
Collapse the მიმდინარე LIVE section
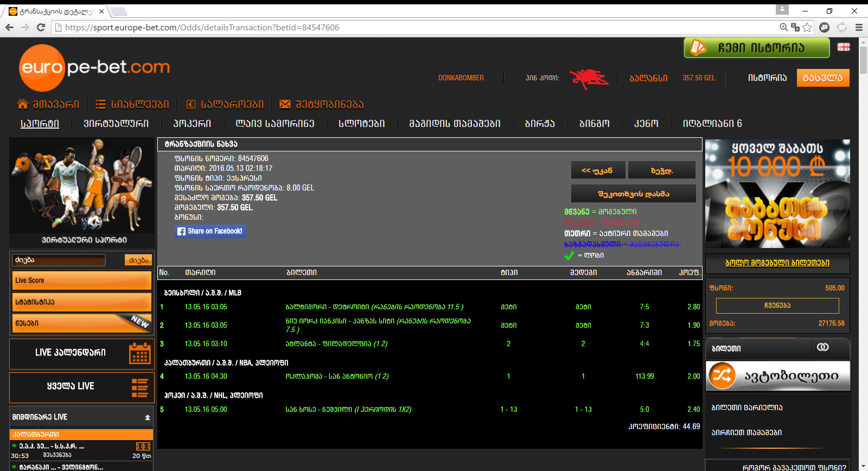tap(147, 417)
